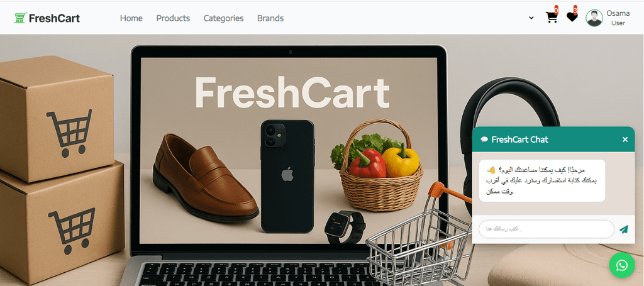Navigate to the Brands page
This screenshot has width=644, height=286.
tap(270, 18)
